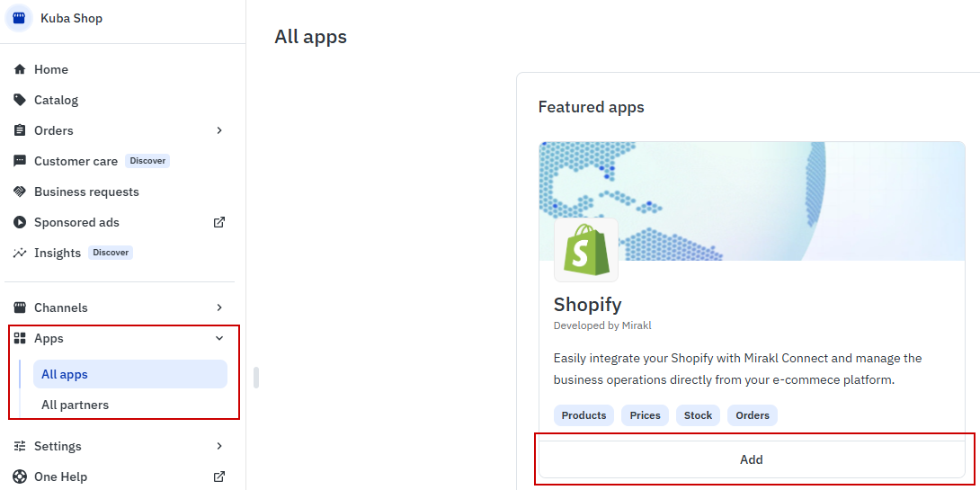Click the Sponsored ads play icon
This screenshot has width=980, height=490.
[x=20, y=222]
